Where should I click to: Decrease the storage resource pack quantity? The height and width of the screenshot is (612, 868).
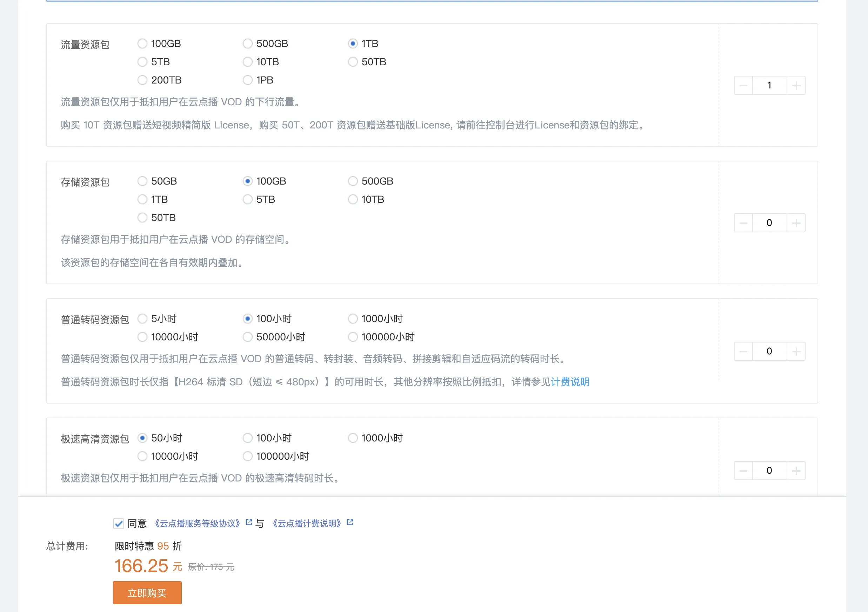[x=743, y=223]
